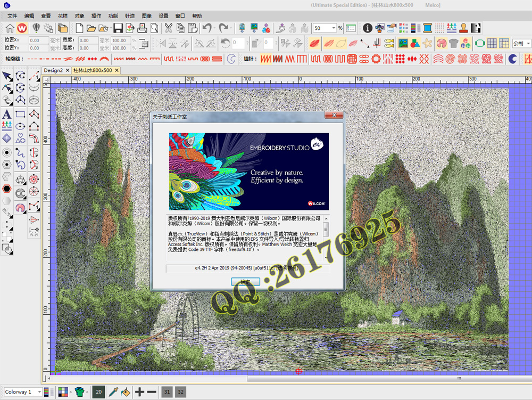Open the 编辑 Edit menu

coord(29,16)
